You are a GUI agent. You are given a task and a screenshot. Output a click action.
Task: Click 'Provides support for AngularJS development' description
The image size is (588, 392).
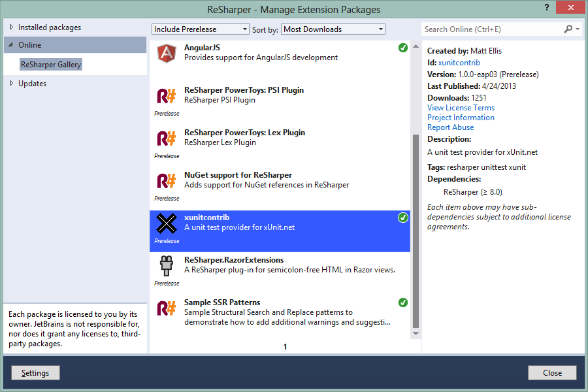tap(261, 57)
